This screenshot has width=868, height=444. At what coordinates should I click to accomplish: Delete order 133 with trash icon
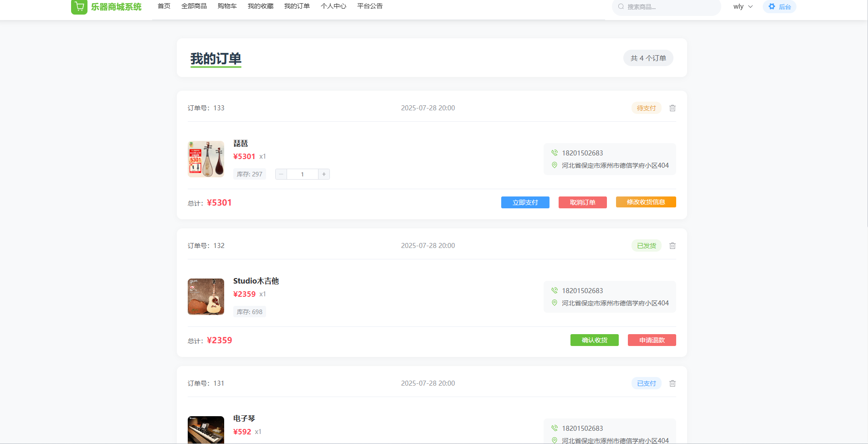(672, 108)
